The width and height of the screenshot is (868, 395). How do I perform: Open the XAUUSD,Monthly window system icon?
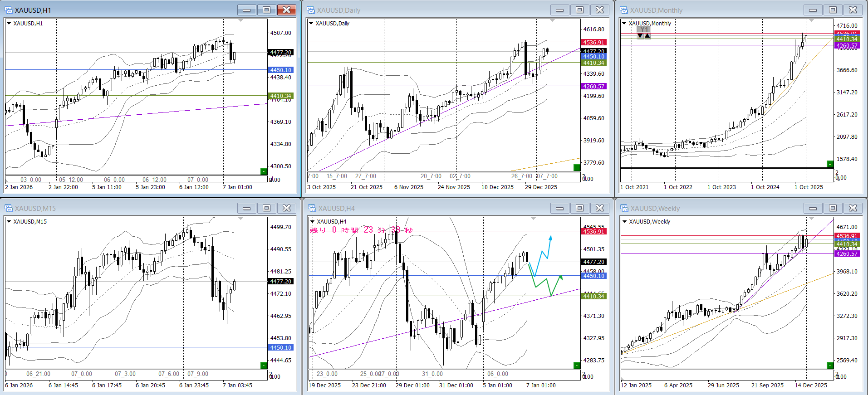point(624,10)
